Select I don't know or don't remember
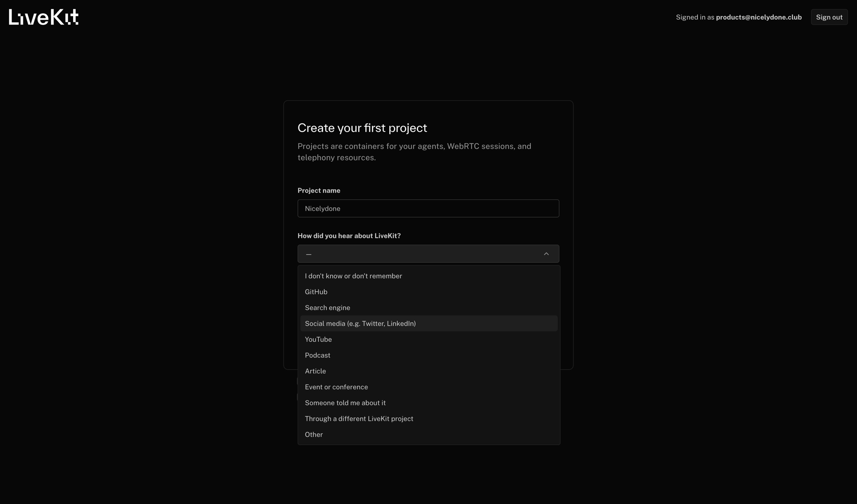The height and width of the screenshot is (504, 857). pyautogui.click(x=353, y=276)
